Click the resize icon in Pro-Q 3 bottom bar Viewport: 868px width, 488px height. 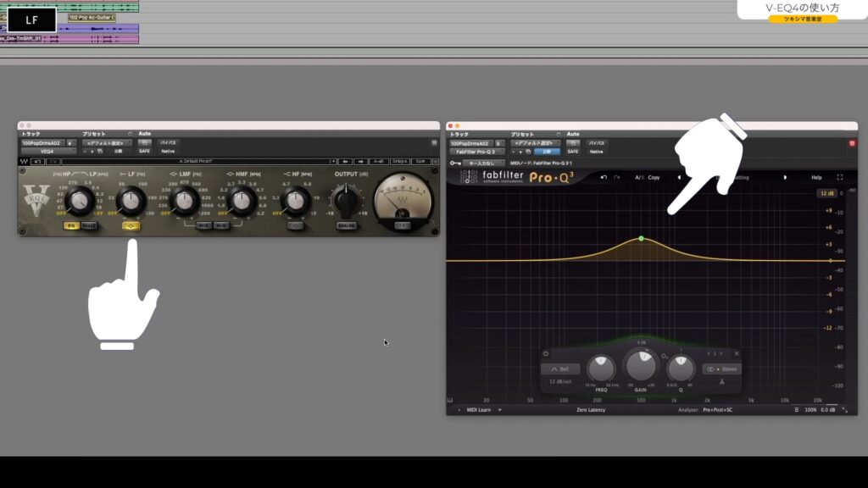pos(845,410)
